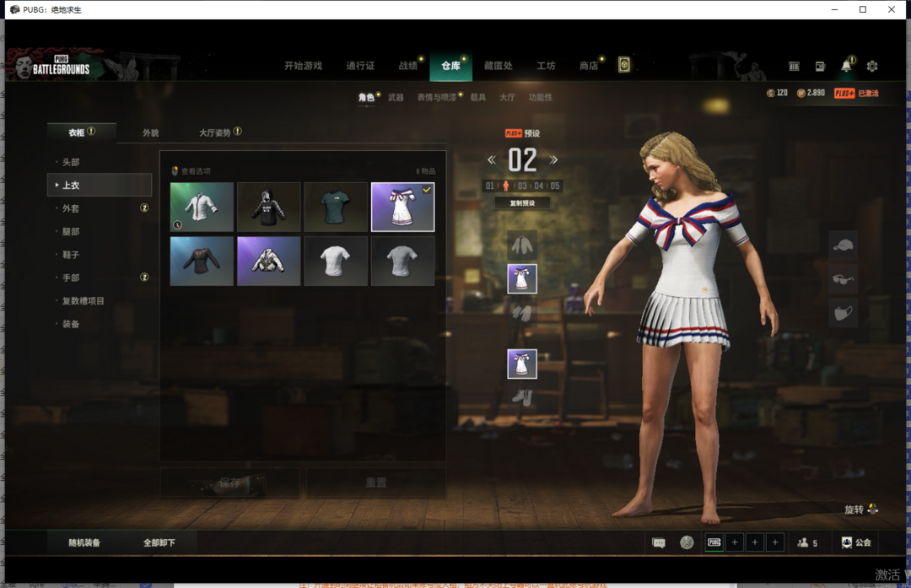The image size is (911, 588).
Task: Switch to the 大厅姿势 tab
Action: [215, 133]
